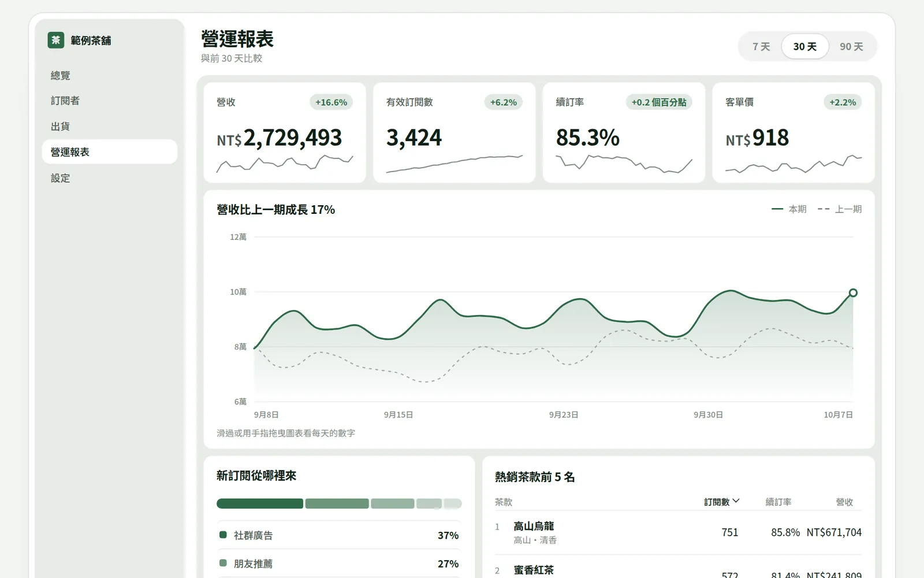Click the 續訂率 column header

click(x=778, y=502)
